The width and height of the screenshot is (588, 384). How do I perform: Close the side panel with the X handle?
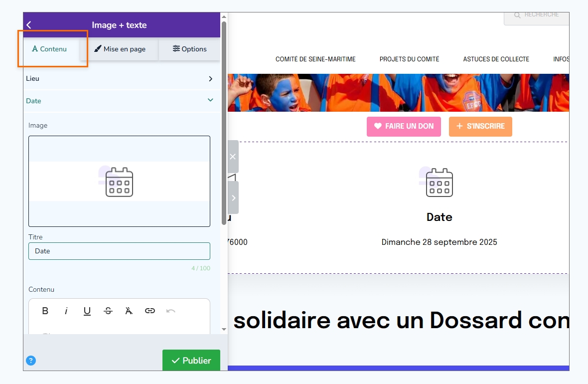tap(233, 157)
